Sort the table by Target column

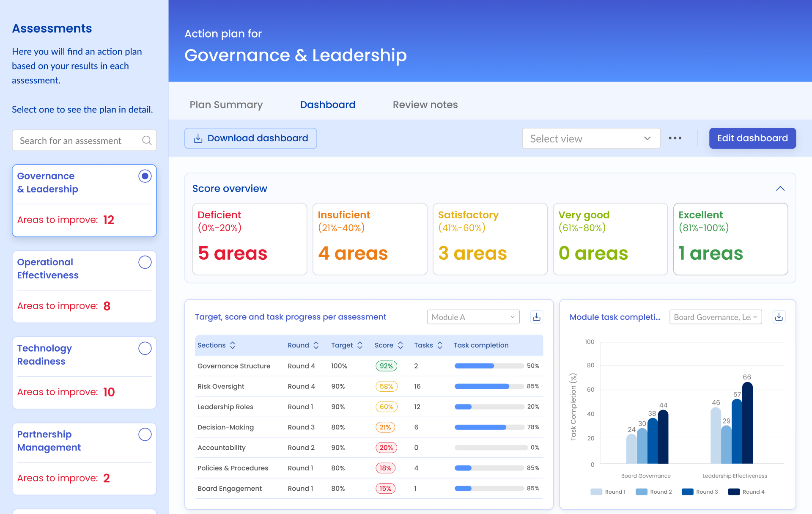point(360,345)
